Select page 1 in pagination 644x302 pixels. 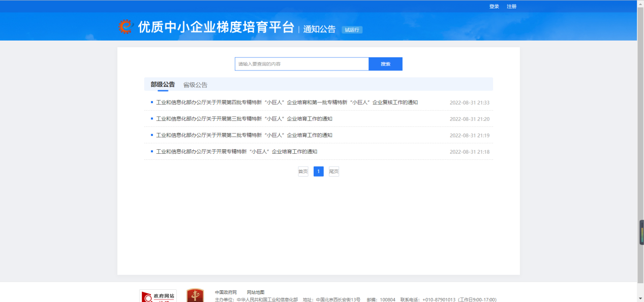(x=318, y=172)
